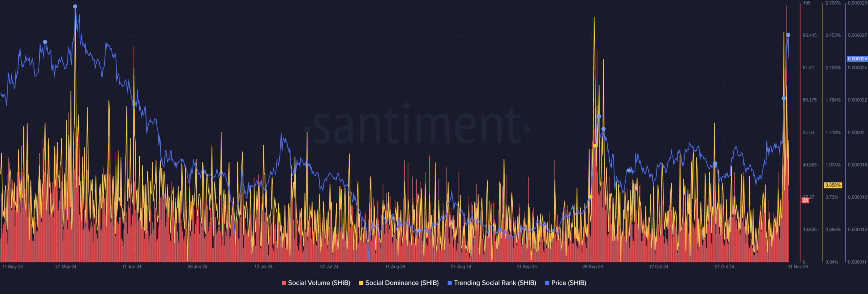This screenshot has height=294, width=868.
Task: Click the 11 May 24 date label
Action: (x=13, y=267)
